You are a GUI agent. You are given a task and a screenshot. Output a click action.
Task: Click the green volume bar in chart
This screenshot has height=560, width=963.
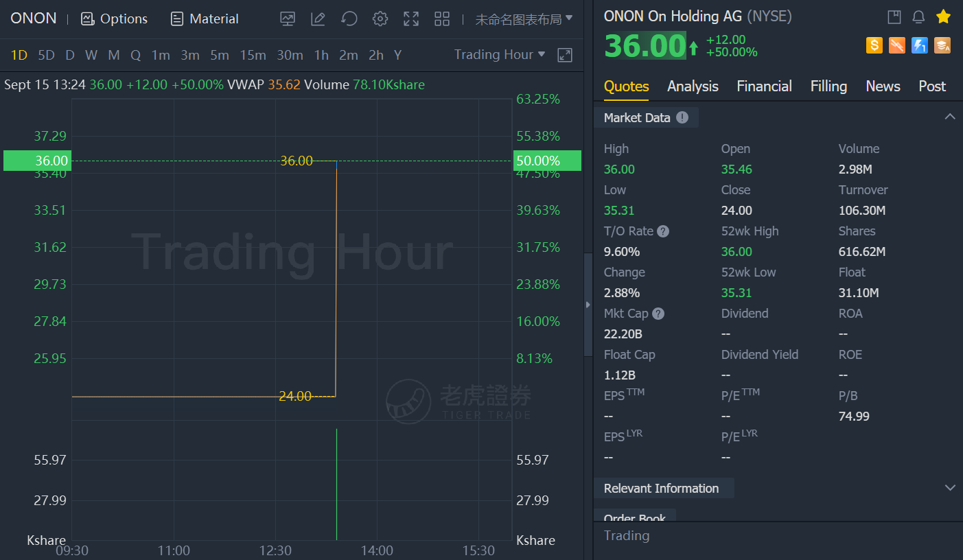coord(336,485)
